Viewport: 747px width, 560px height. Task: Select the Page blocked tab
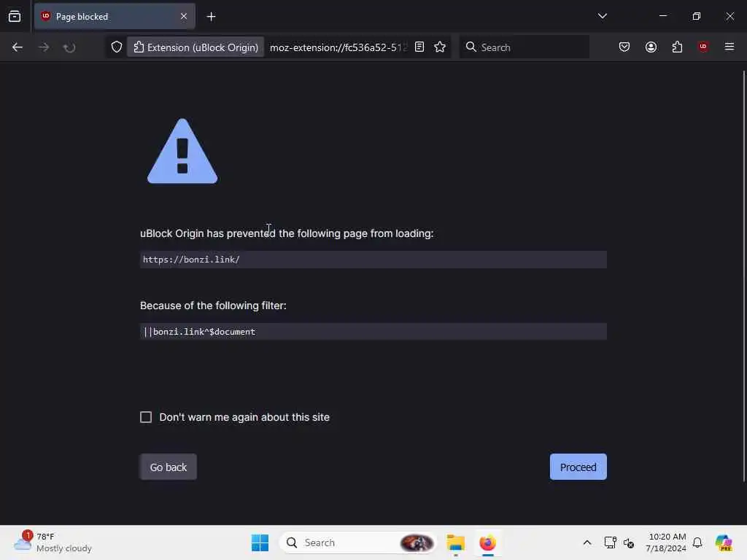coord(115,17)
